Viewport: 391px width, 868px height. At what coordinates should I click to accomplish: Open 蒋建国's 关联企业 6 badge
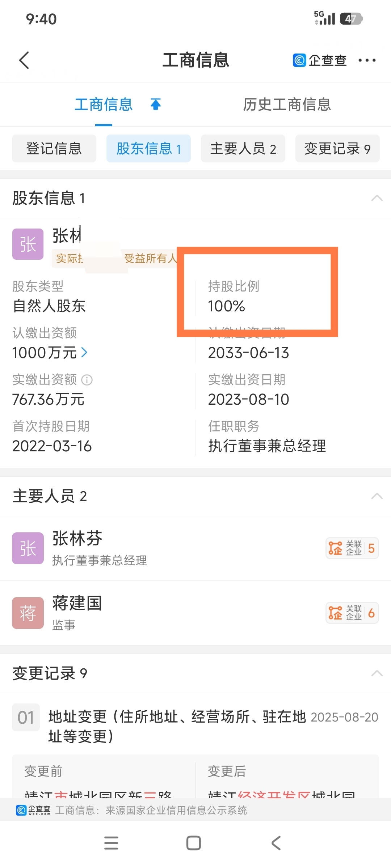tap(352, 613)
